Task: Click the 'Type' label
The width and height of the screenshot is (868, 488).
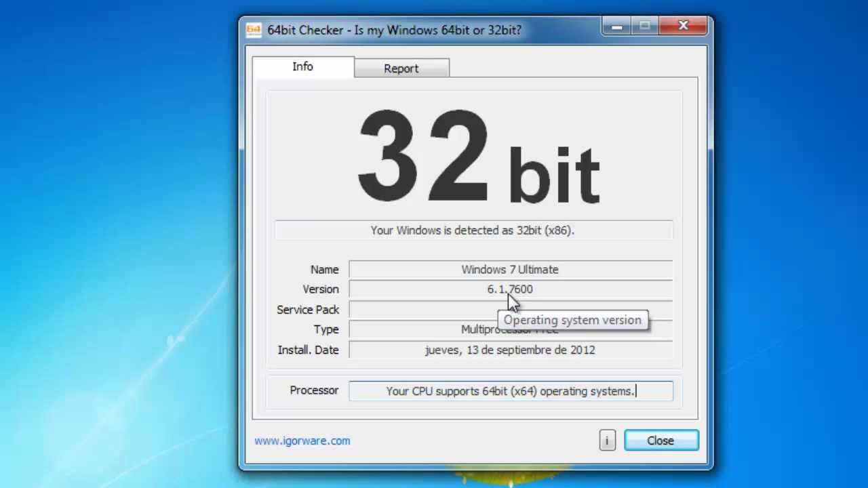Action: point(326,329)
